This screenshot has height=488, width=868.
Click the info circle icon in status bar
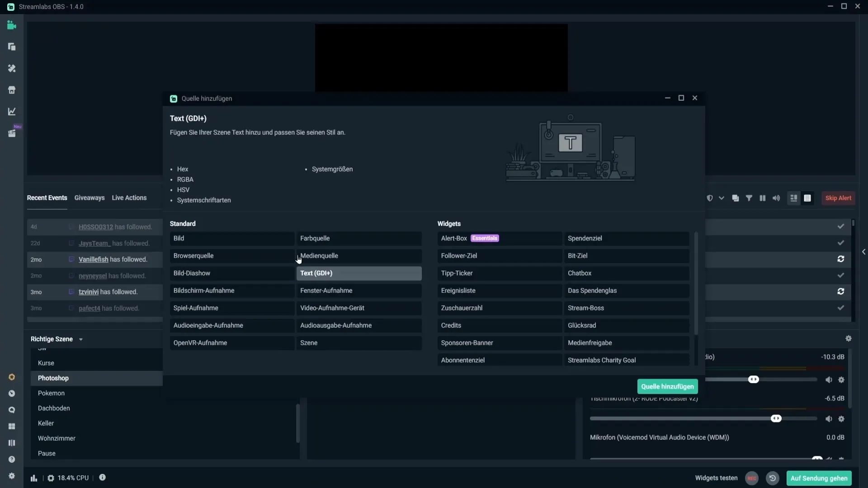pyautogui.click(x=103, y=477)
